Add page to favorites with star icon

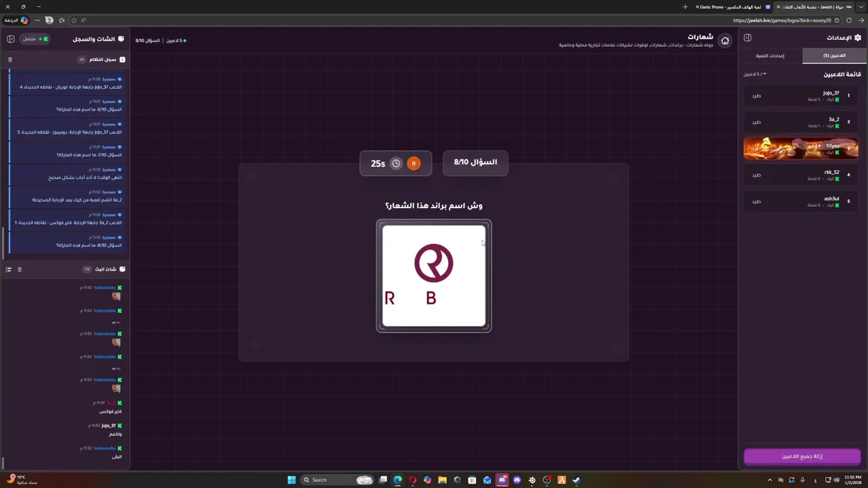[x=74, y=20]
